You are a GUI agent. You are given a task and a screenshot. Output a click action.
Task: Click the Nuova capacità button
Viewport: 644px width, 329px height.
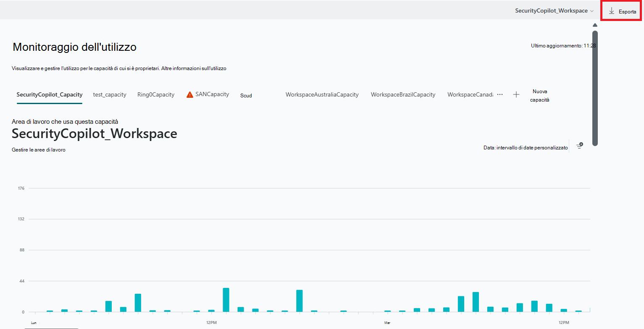(539, 95)
